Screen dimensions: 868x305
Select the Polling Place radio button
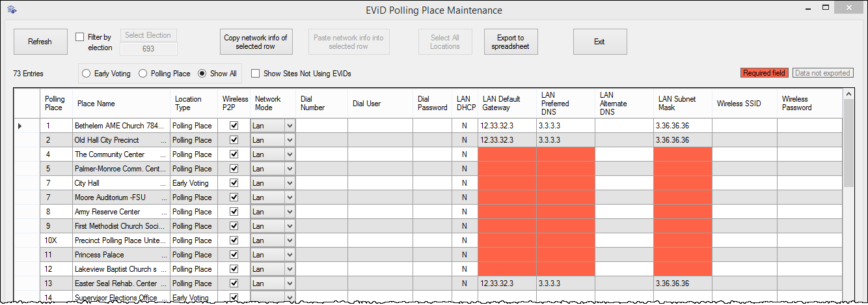pos(142,74)
